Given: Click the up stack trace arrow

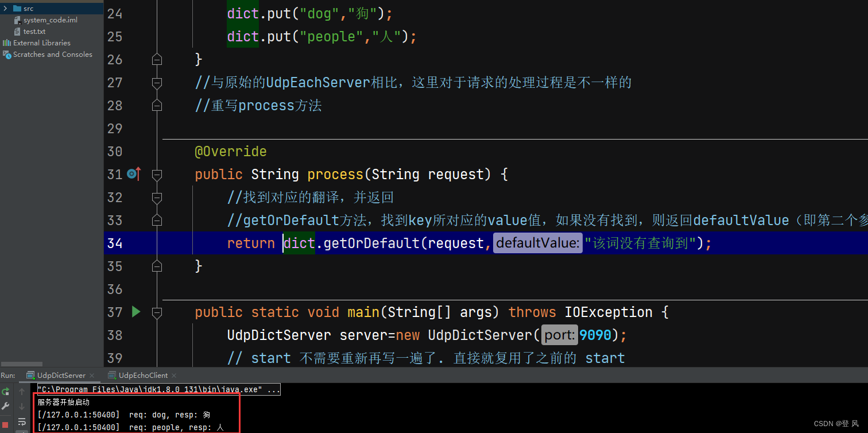Looking at the screenshot, I should [22, 391].
